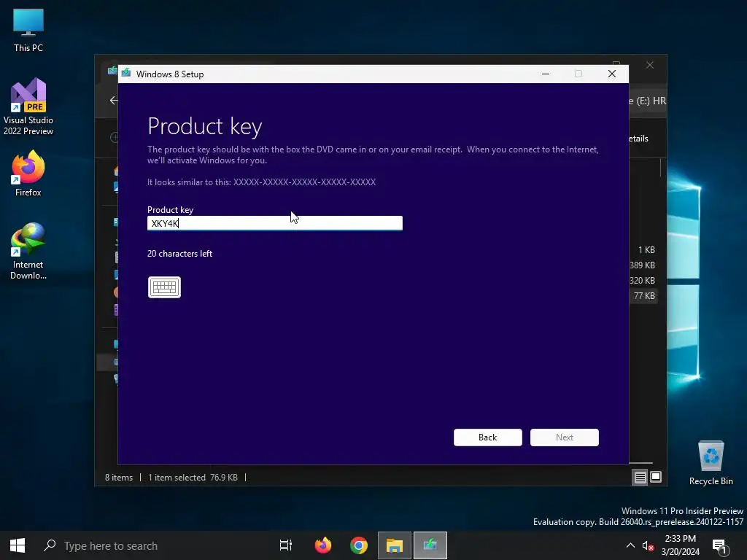Click the '20 characters left' text

click(179, 253)
